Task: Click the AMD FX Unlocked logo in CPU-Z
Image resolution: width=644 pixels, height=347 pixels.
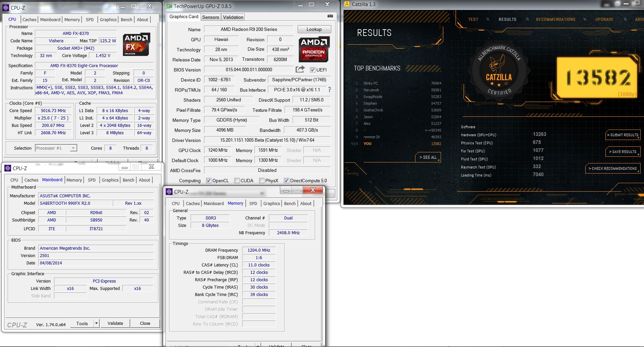Action: (136, 44)
